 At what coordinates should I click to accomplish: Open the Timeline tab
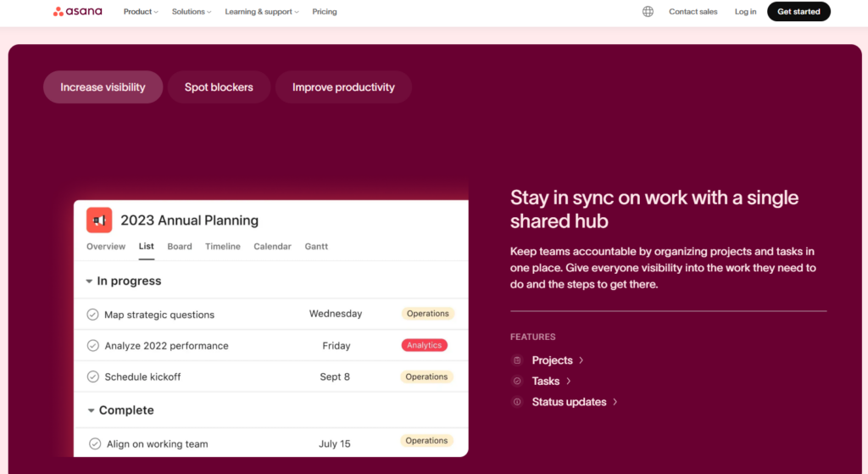[223, 247]
